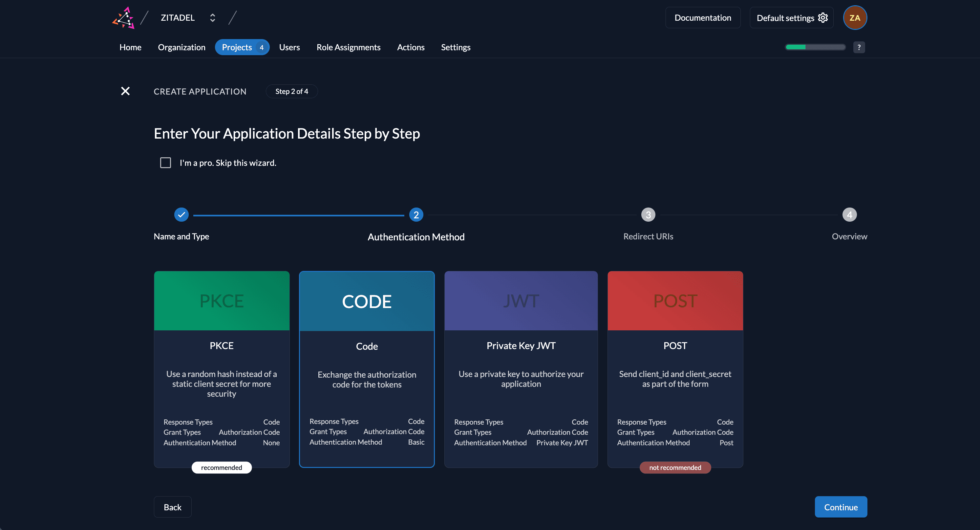
Task: Click step 4 circle for Overview
Action: tap(850, 214)
